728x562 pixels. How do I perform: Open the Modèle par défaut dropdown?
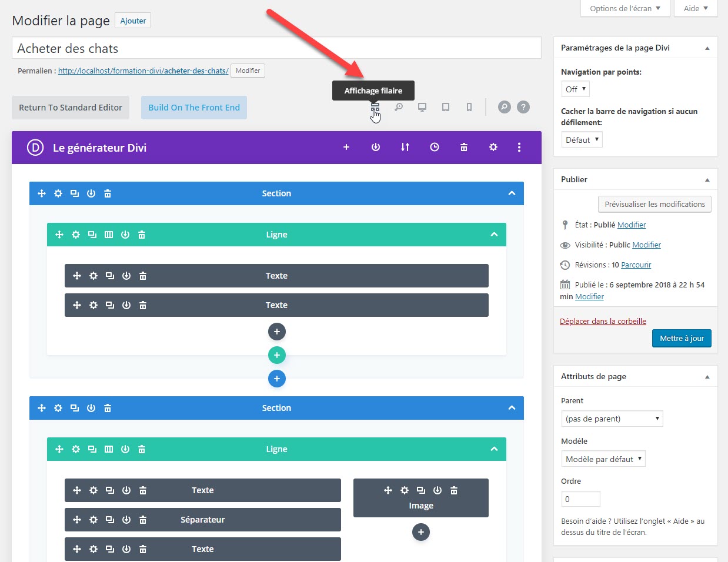pos(603,459)
